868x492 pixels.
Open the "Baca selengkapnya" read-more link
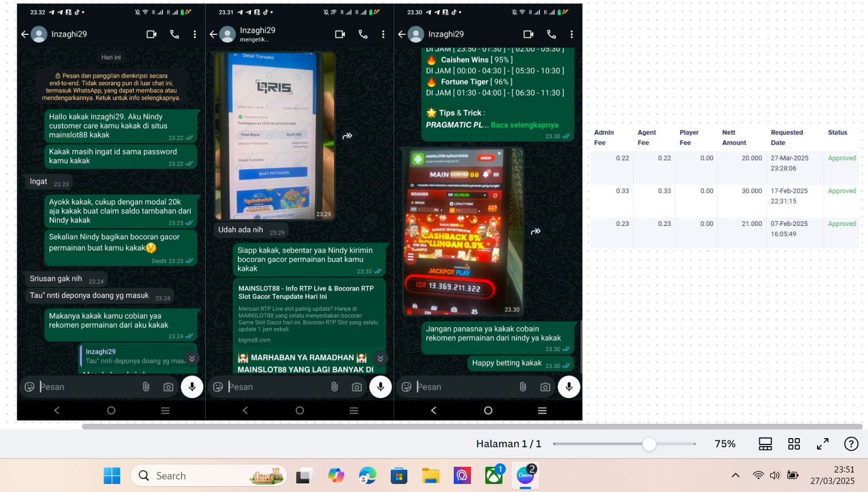click(x=524, y=124)
